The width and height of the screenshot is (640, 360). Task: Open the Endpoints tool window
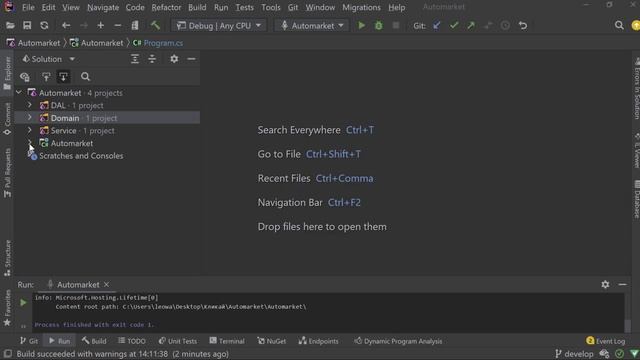click(x=318, y=341)
